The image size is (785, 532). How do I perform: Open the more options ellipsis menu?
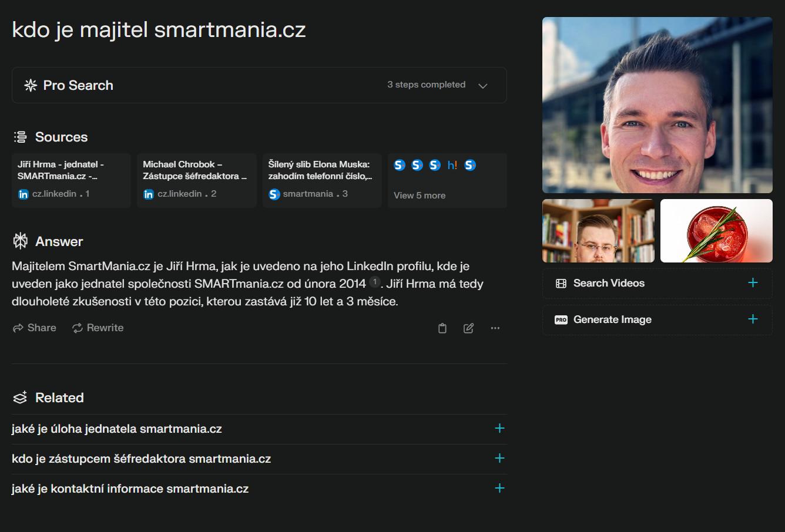pyautogui.click(x=495, y=328)
